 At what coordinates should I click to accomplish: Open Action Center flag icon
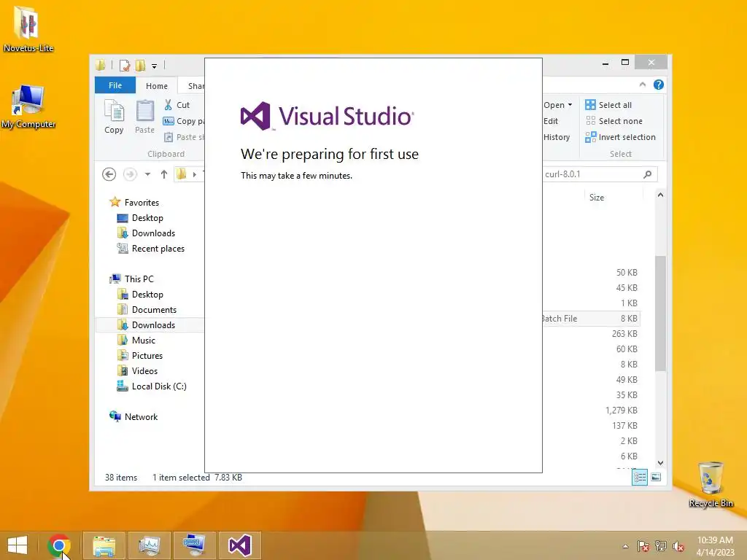(x=643, y=546)
